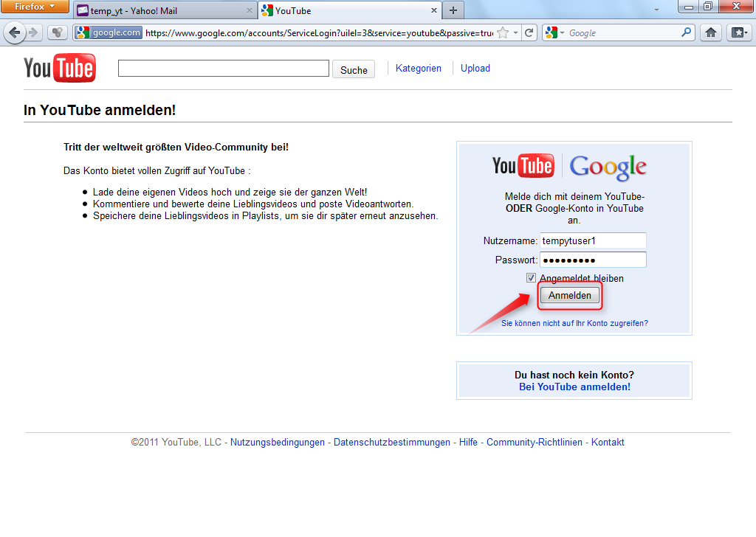Click inside the Nutzername input field

click(593, 240)
